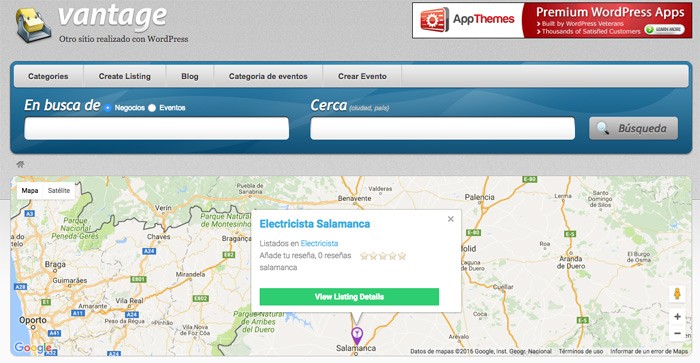
Task: Click the Búsqueda search button
Action: (633, 129)
